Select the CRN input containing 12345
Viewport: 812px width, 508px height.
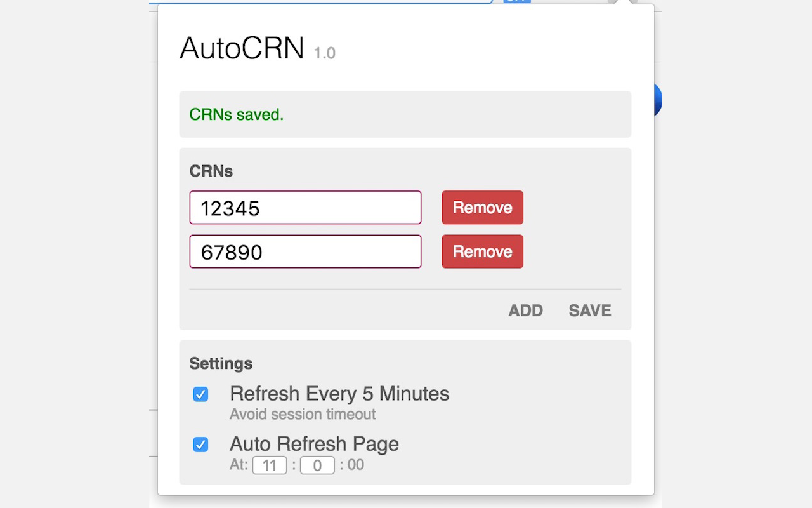pyautogui.click(x=305, y=208)
